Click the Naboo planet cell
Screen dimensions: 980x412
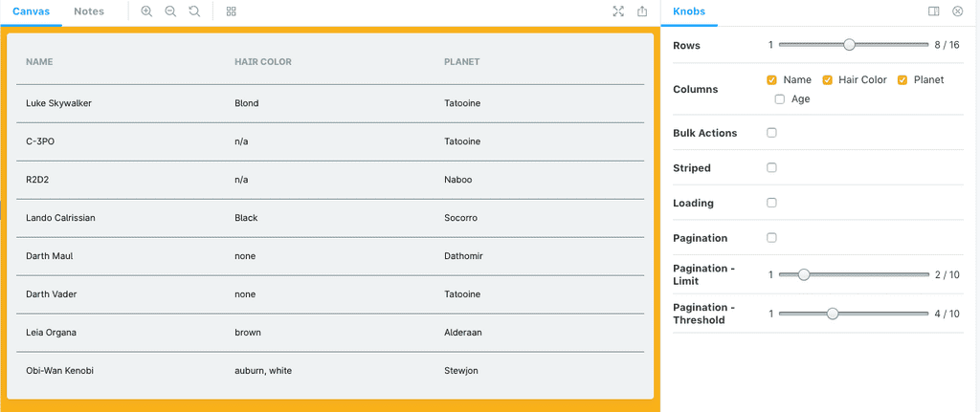458,180
